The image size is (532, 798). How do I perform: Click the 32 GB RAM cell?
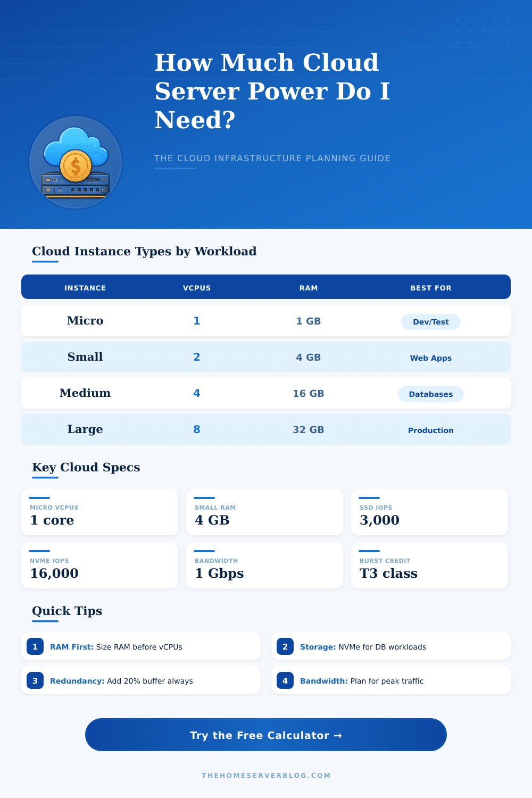coord(309,430)
